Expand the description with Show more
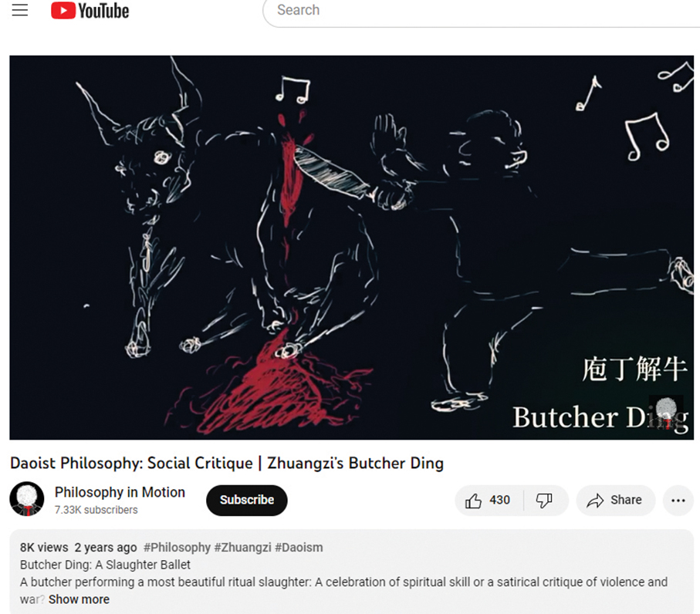 coord(79,599)
